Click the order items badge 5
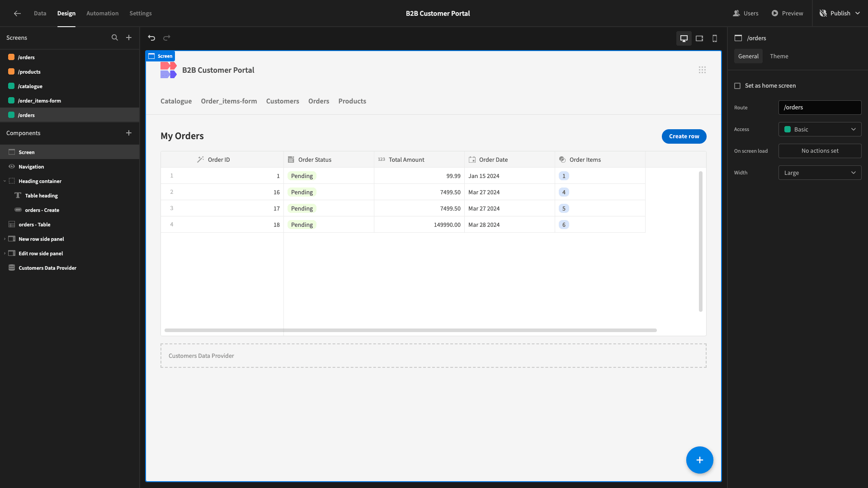 [x=564, y=208]
